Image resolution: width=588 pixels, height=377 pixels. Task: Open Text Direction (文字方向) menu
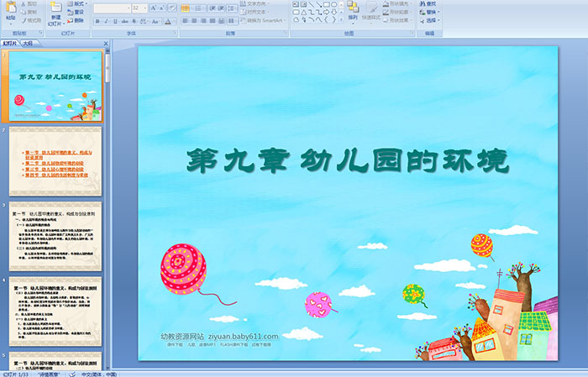click(255, 3)
